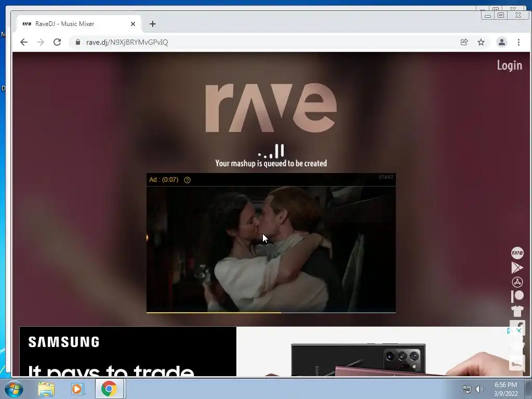Click the ad info question mark icon
Image resolution: width=532 pixels, height=399 pixels.
(187, 180)
